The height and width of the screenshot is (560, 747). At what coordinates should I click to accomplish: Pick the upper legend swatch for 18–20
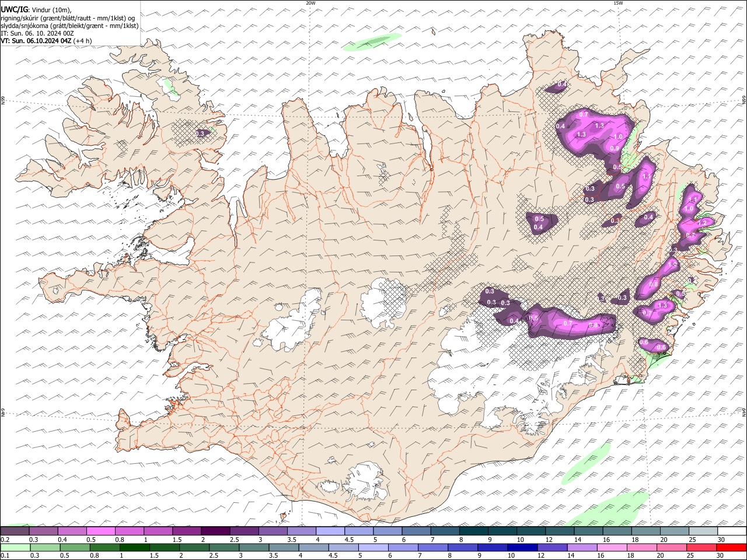pyautogui.click(x=647, y=531)
